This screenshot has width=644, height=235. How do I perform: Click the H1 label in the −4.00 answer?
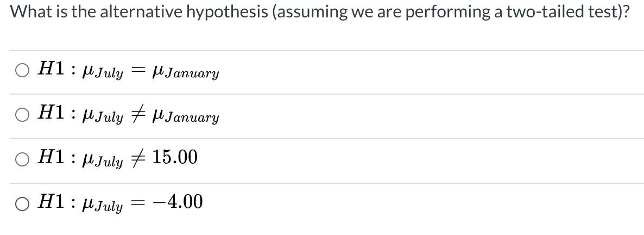[x=51, y=202]
